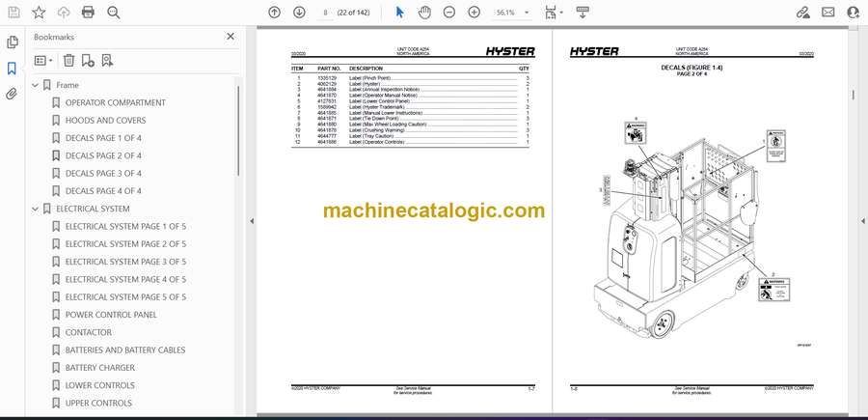Click the Save file icon
Viewport: 868px width, 420px height.
(x=14, y=13)
